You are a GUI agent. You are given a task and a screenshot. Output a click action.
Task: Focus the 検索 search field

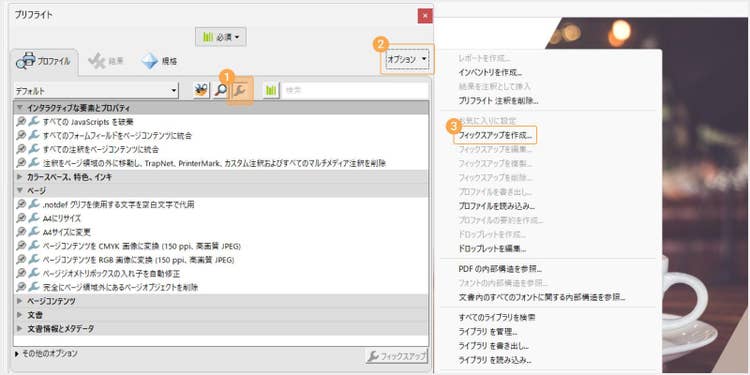point(354,90)
